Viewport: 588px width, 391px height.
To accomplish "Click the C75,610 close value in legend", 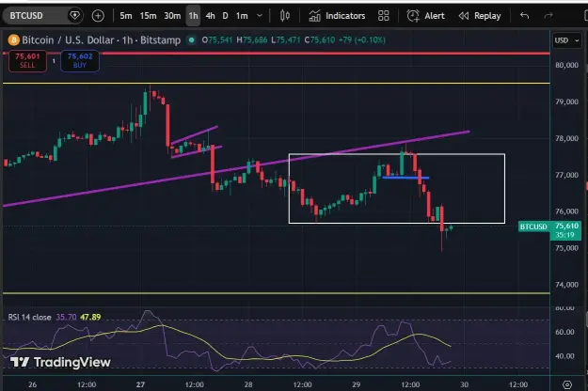I will 320,40.
